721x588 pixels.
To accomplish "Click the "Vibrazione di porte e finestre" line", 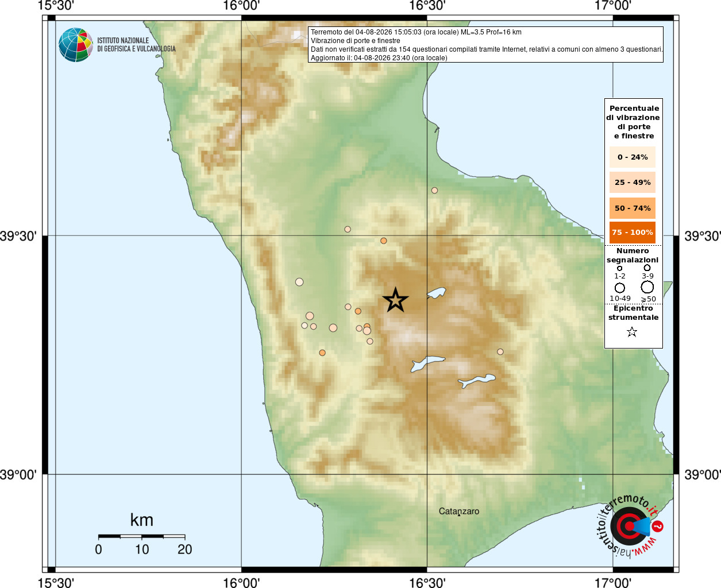I will [355, 41].
